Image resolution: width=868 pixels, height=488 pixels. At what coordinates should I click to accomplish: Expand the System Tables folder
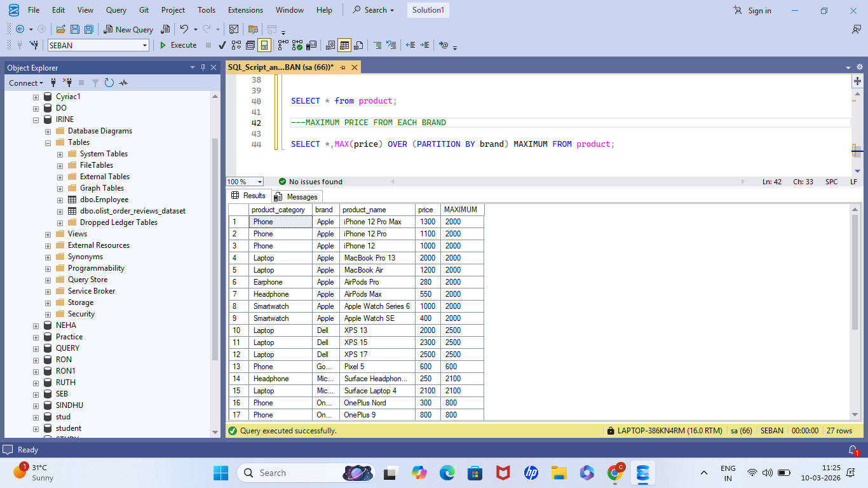(60, 154)
